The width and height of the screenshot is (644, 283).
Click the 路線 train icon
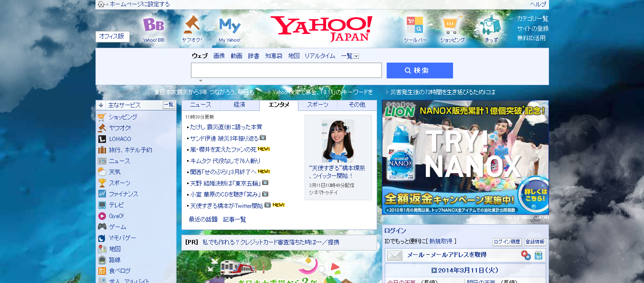point(102,260)
